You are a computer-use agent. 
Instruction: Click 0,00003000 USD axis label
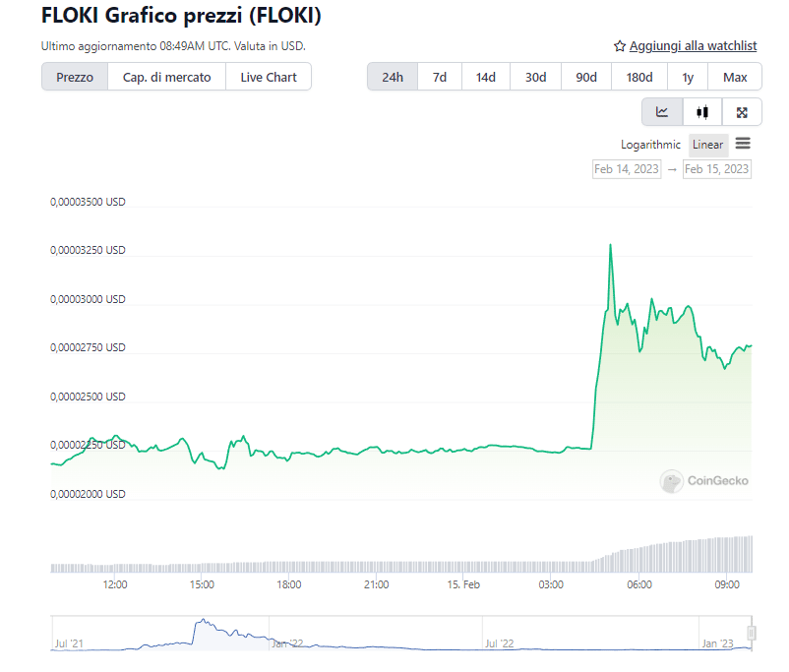tap(88, 299)
